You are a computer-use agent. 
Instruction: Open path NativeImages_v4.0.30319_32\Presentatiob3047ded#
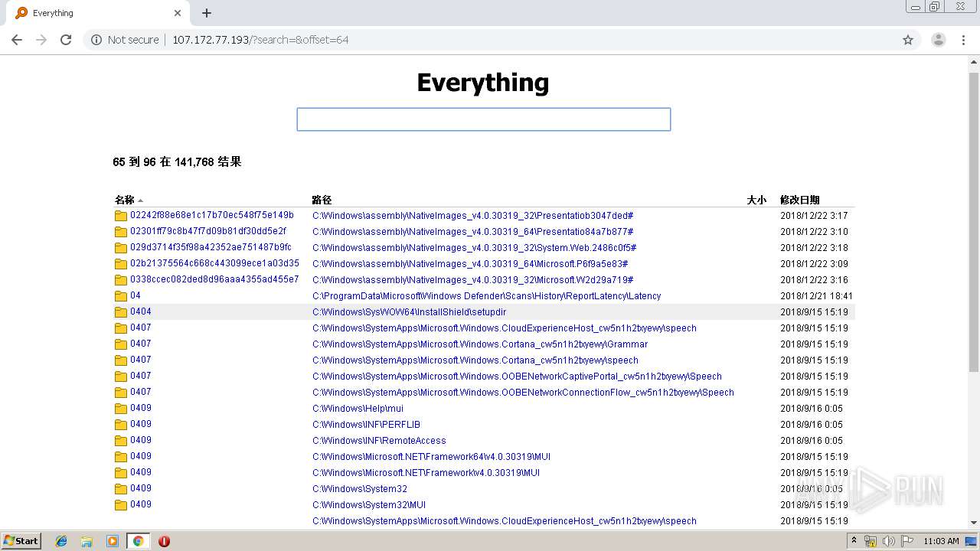point(473,216)
